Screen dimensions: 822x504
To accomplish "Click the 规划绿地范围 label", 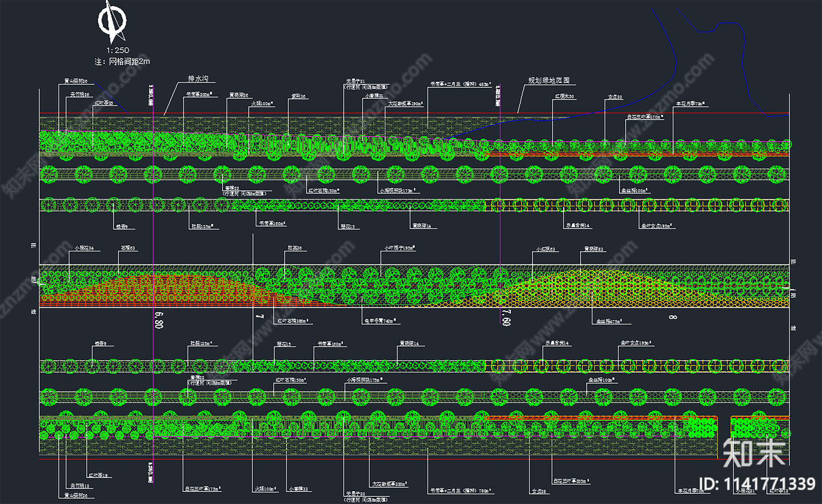I will pos(549,80).
